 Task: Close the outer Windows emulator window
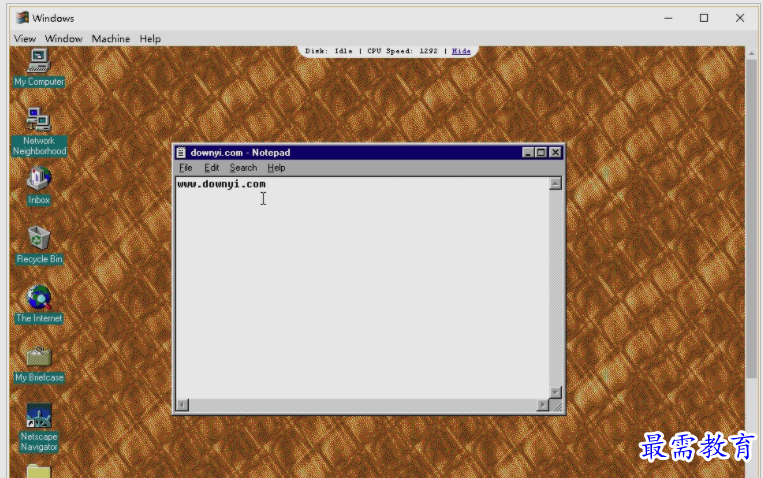tap(740, 18)
